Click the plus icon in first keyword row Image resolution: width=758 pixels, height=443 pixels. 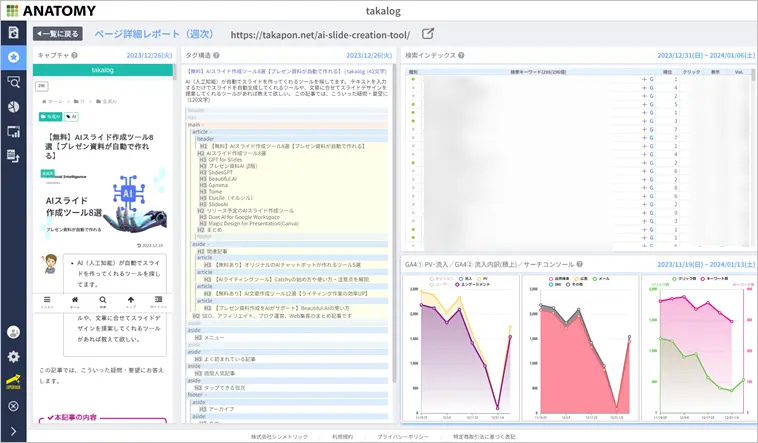point(644,79)
